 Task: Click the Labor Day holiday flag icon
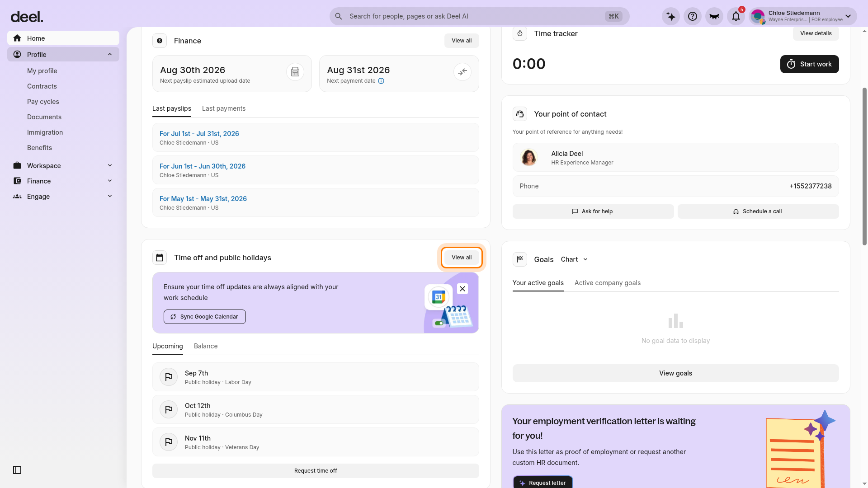tap(169, 377)
